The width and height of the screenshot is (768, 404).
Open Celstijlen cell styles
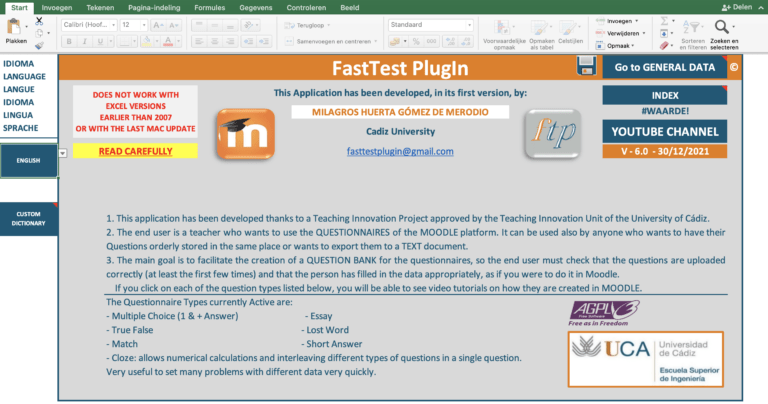point(570,32)
